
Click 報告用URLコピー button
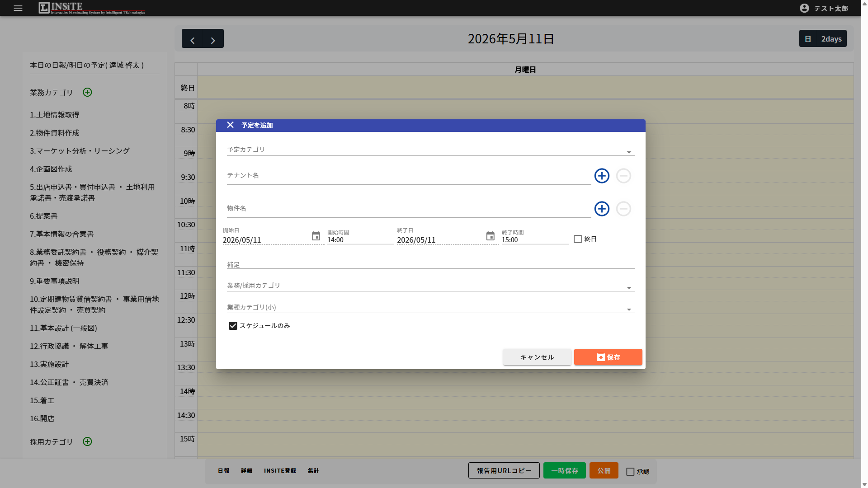504,470
